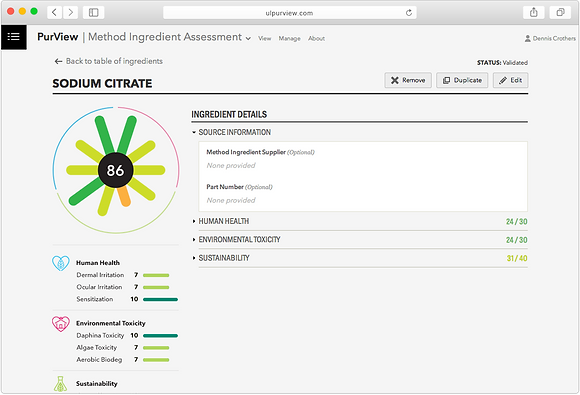The image size is (580, 395).
Task: Click the Safari back arrow
Action: [x=54, y=13]
